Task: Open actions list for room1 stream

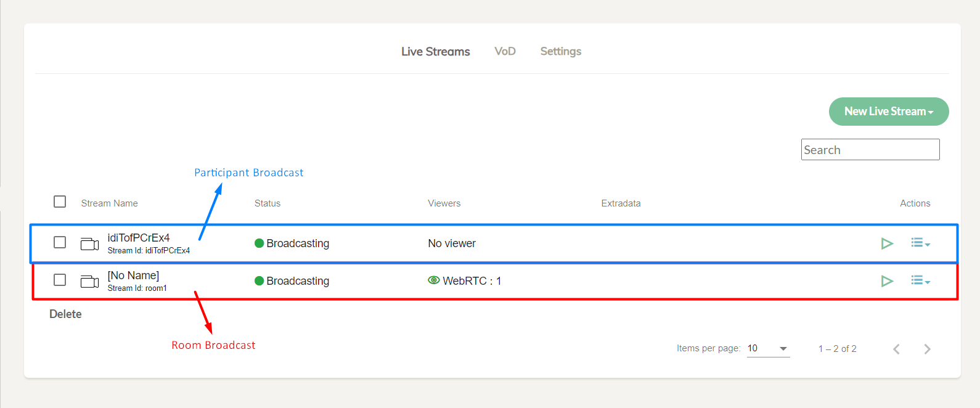Action: 920,280
